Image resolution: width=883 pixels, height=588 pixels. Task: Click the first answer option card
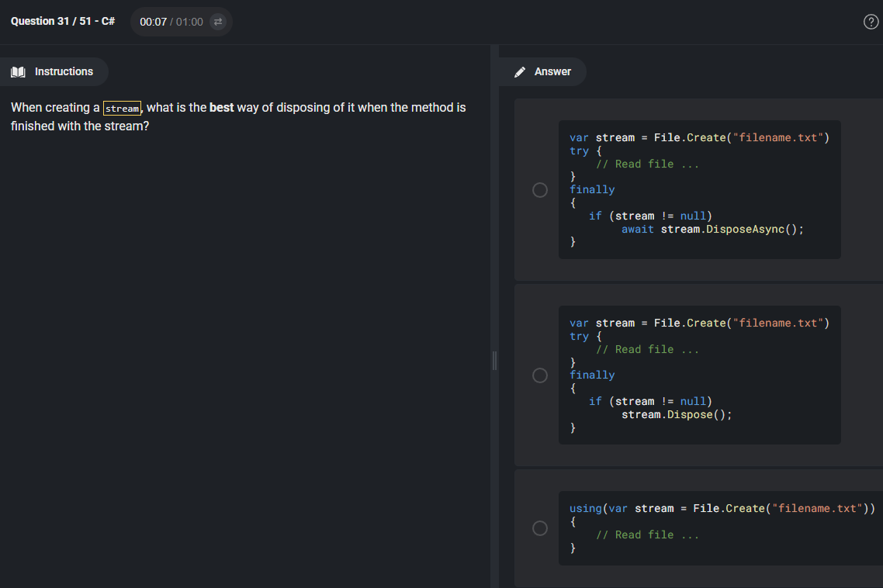point(698,190)
